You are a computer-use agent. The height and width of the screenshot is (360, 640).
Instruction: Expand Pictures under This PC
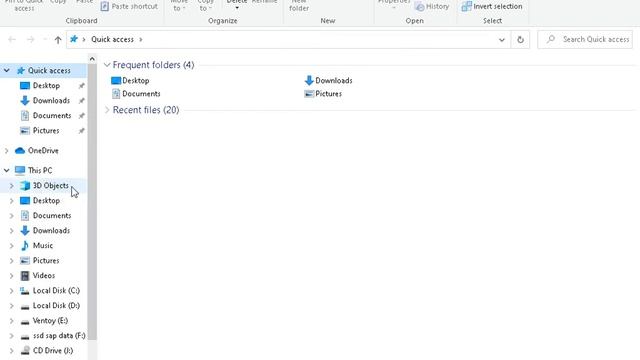click(x=11, y=261)
